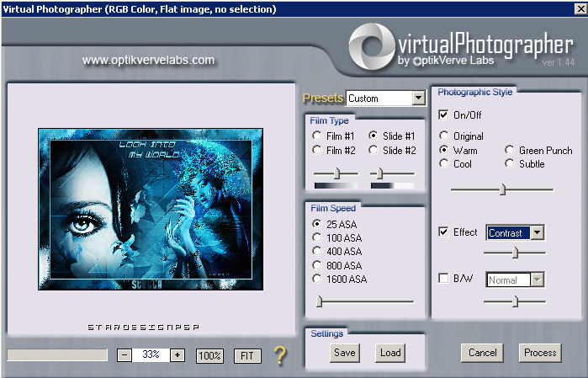
Task: Click the Film Speed slider handle
Action: (319, 301)
